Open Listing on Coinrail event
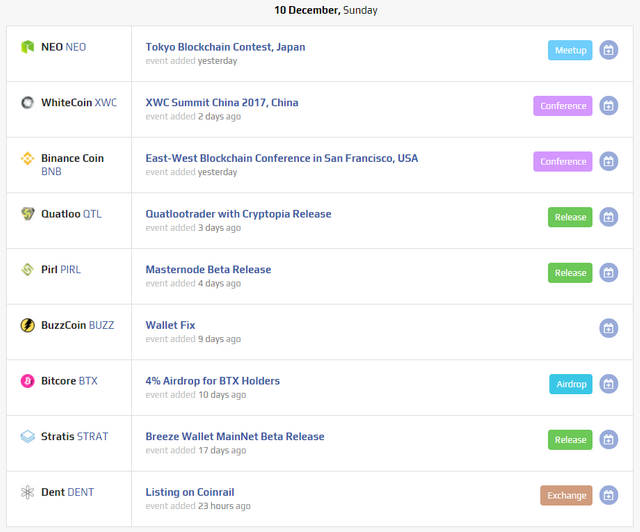 coord(190,492)
